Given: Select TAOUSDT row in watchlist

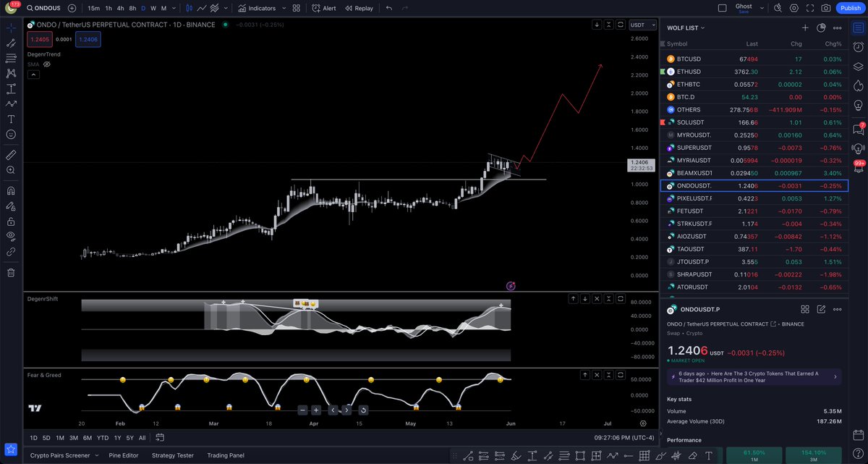Looking at the screenshot, I should (754, 248).
